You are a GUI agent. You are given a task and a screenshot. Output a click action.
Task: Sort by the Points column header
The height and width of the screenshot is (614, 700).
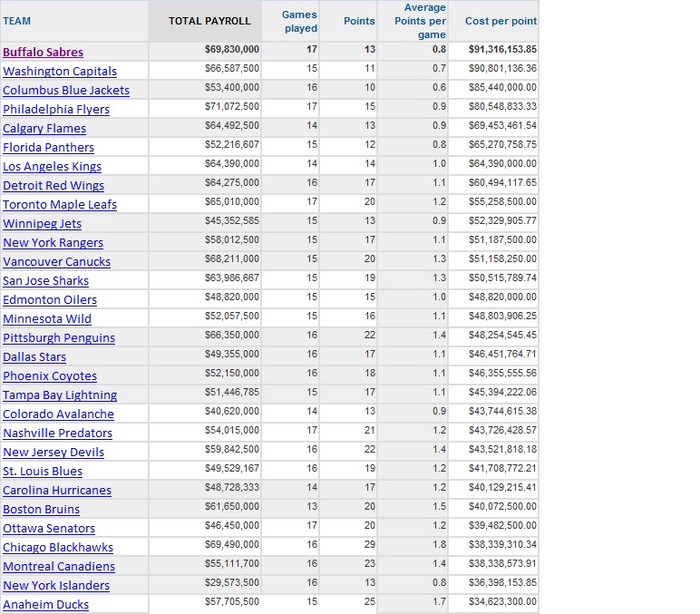[x=359, y=21]
